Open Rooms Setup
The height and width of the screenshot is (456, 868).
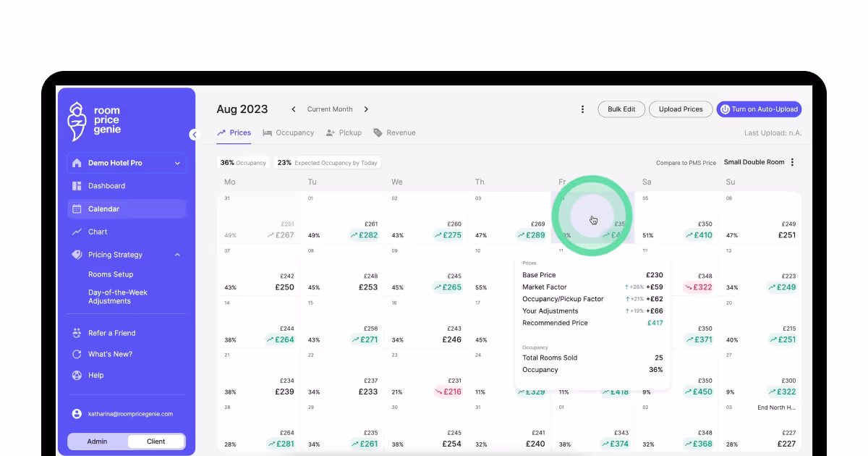[111, 274]
